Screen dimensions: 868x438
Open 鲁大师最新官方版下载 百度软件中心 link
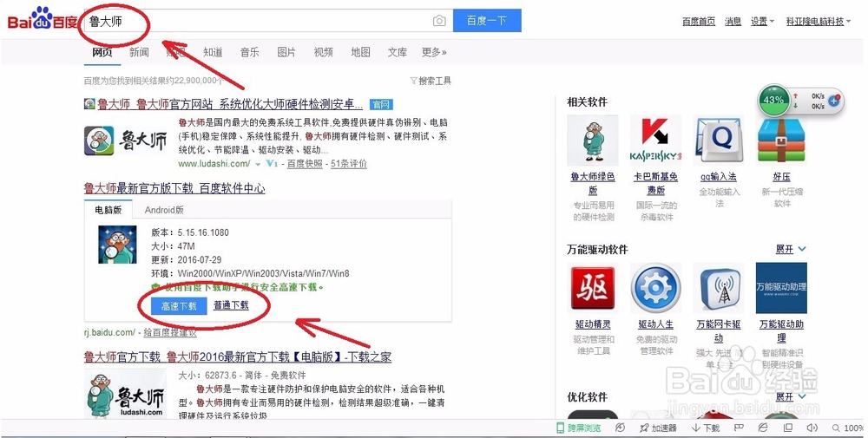tap(174, 188)
